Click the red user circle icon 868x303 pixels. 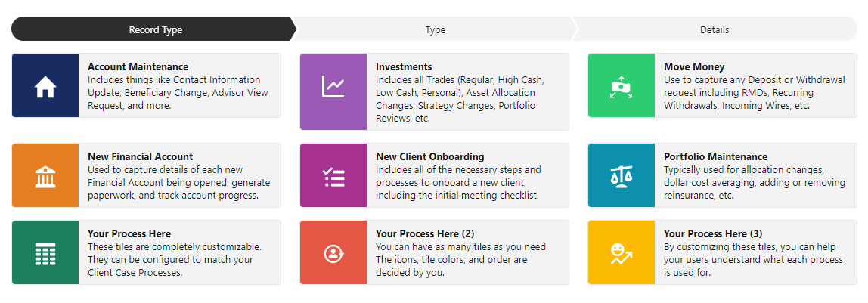click(333, 254)
